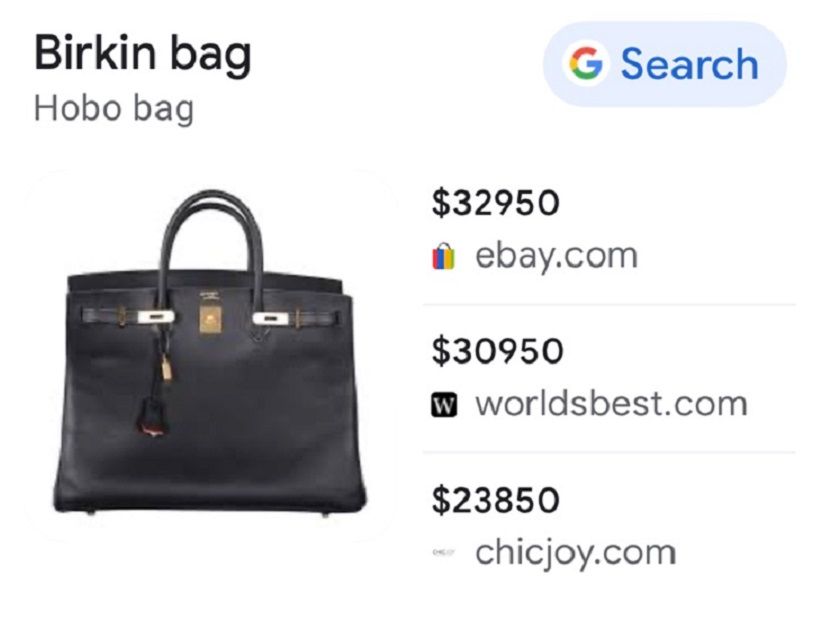Click the divider between ebay and worldsbest listings
Screen dimensions: 830x636
[x=609, y=305]
